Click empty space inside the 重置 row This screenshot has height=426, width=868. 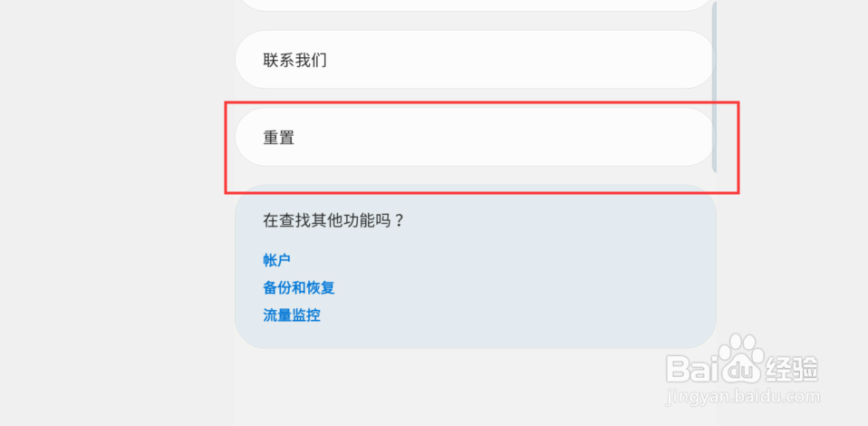(x=498, y=137)
